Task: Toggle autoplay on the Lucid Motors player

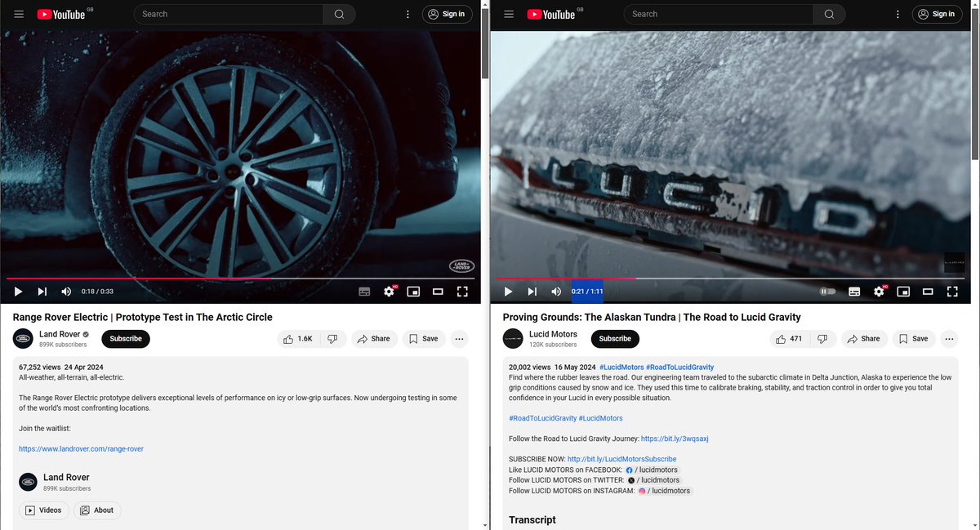Action: 827,291
